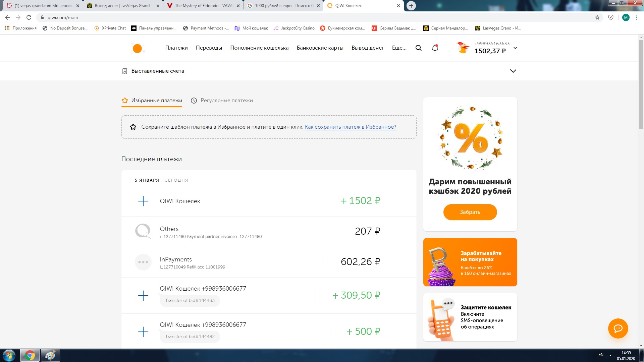
Task: Bookmark page with star icon
Action: click(x=597, y=17)
